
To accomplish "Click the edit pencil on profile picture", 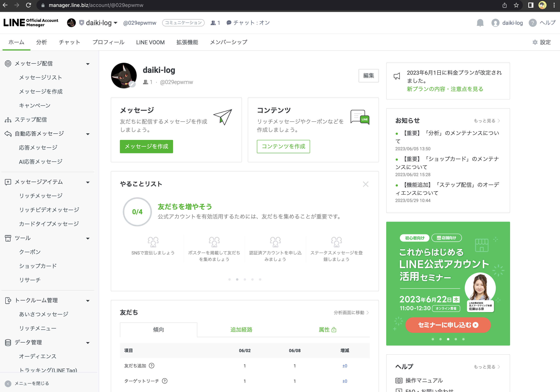I will (132, 84).
